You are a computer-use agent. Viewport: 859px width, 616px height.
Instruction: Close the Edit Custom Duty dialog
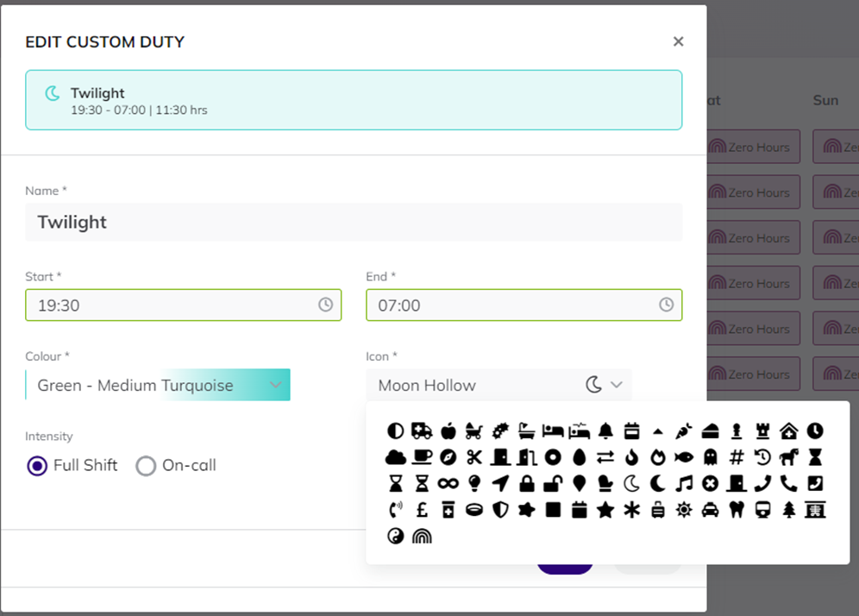point(678,41)
